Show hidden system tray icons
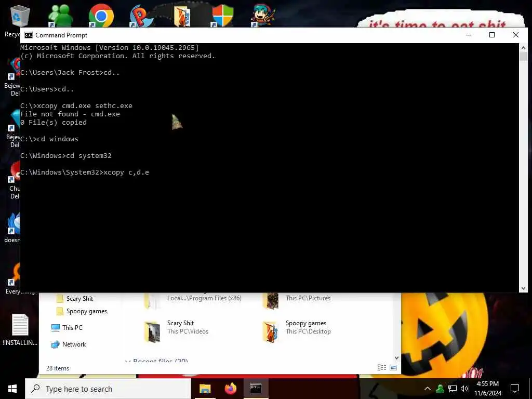The height and width of the screenshot is (399, 532). tap(428, 389)
